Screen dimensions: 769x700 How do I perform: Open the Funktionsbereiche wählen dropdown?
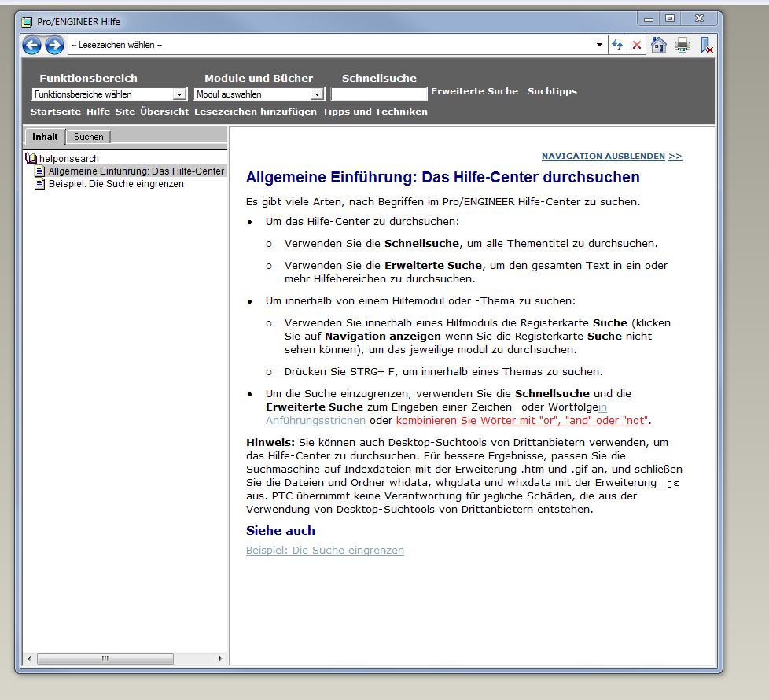[x=109, y=94]
